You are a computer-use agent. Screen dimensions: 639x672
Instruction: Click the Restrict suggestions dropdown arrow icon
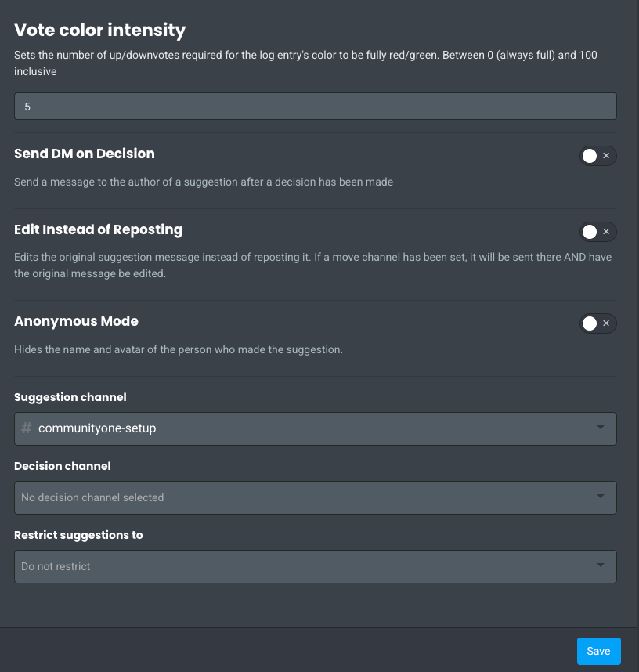click(601, 565)
